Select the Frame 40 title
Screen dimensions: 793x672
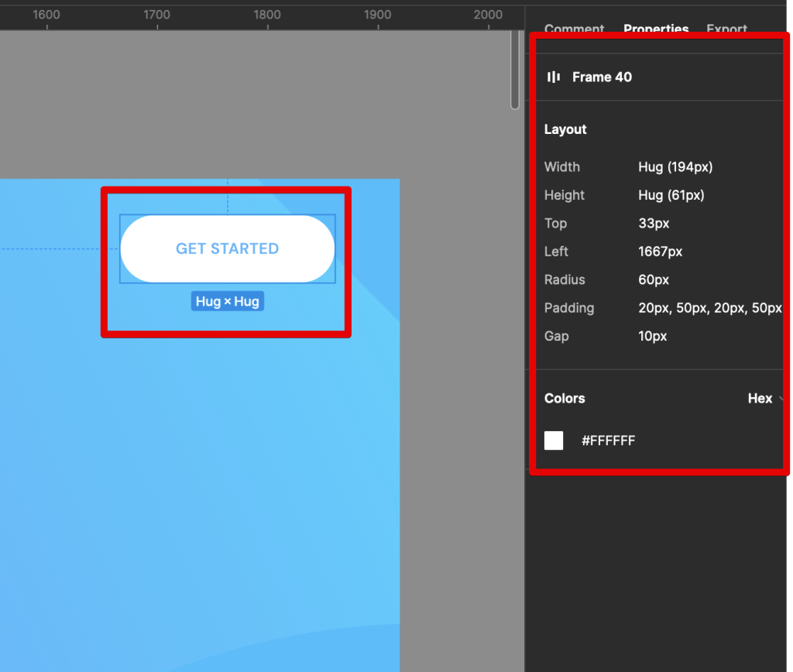pos(602,77)
